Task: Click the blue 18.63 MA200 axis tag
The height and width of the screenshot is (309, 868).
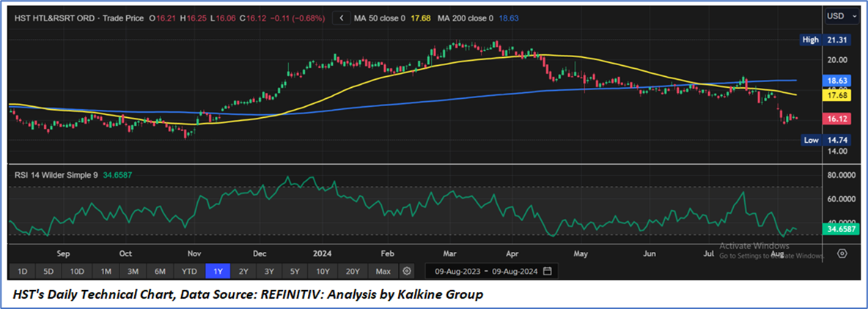Action: tap(838, 80)
